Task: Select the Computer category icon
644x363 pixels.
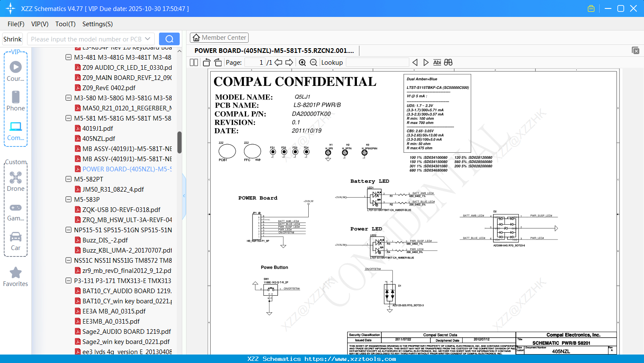Action: tap(16, 131)
